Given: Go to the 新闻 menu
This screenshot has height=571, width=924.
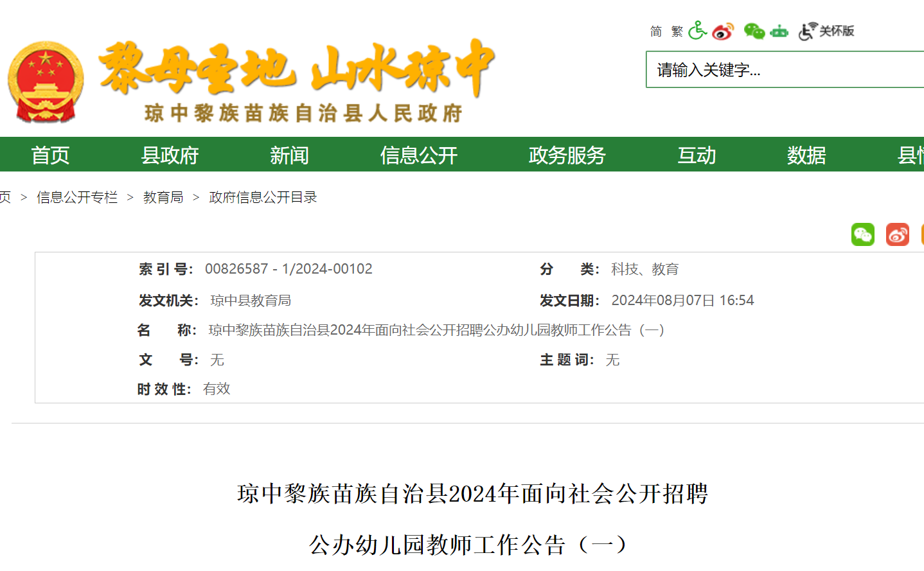Looking at the screenshot, I should click(x=289, y=155).
